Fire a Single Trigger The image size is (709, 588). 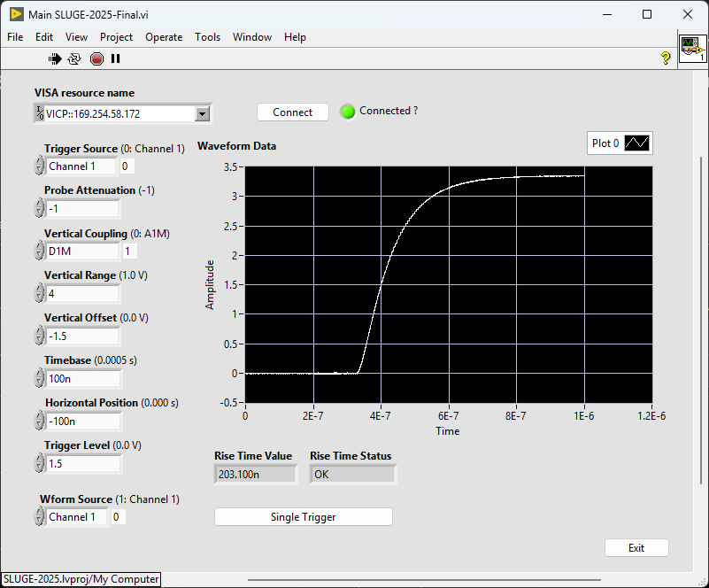point(303,516)
